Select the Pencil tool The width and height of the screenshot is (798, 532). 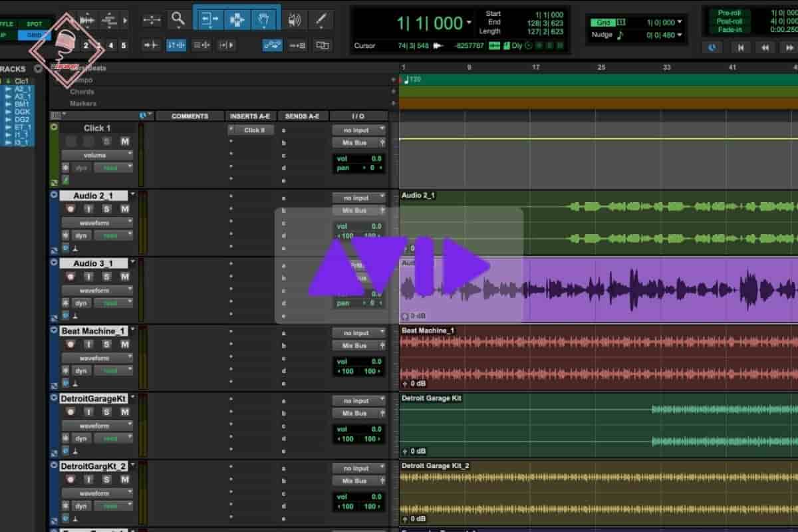tap(321, 19)
